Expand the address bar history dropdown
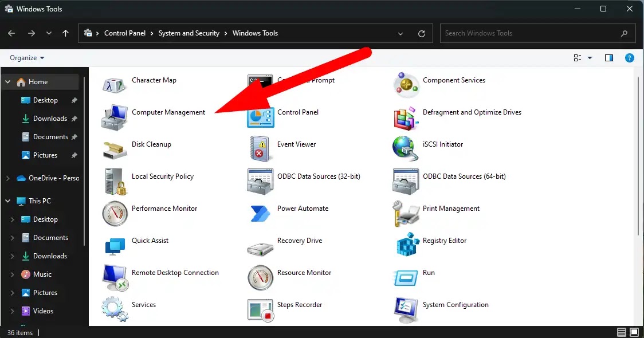 [x=400, y=34]
